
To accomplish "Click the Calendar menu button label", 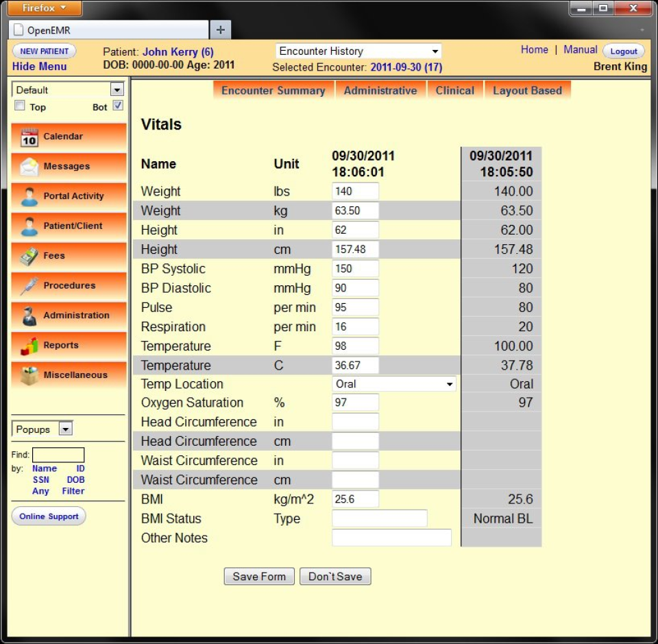I will coord(63,136).
